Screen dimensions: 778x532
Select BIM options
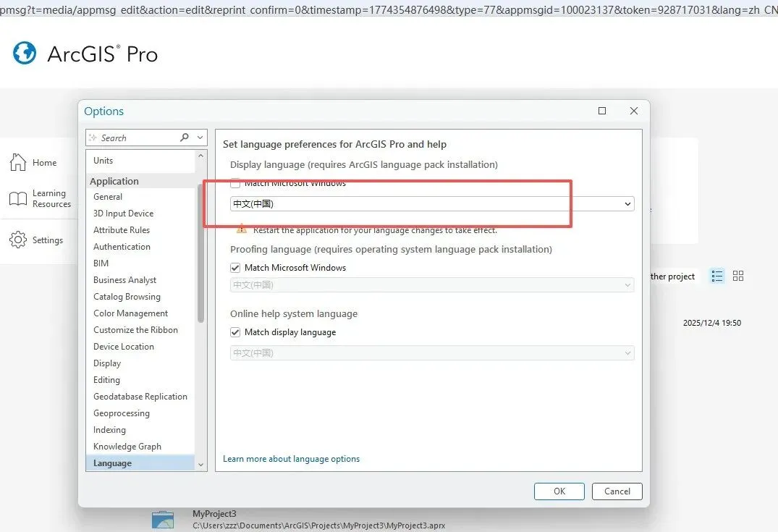101,263
